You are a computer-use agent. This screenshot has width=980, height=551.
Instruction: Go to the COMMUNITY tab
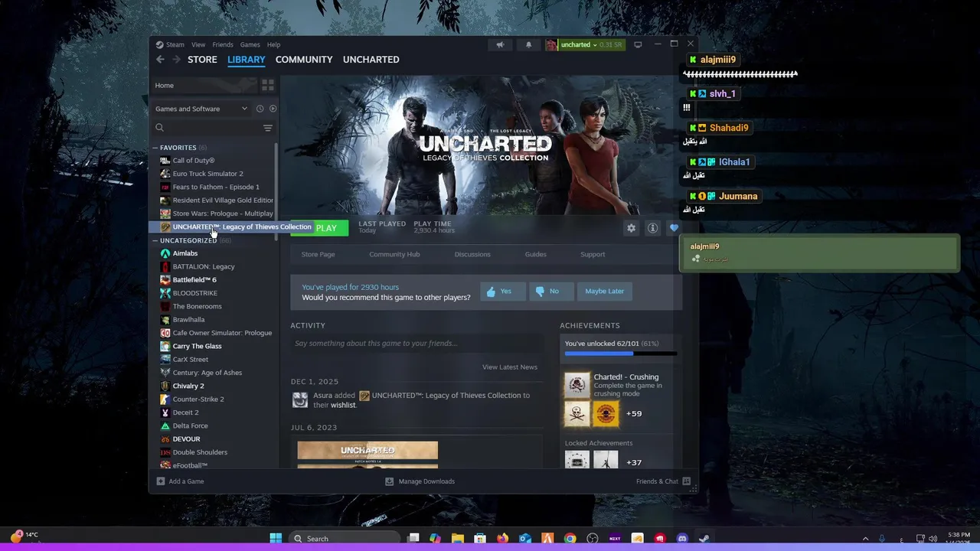pyautogui.click(x=304, y=60)
